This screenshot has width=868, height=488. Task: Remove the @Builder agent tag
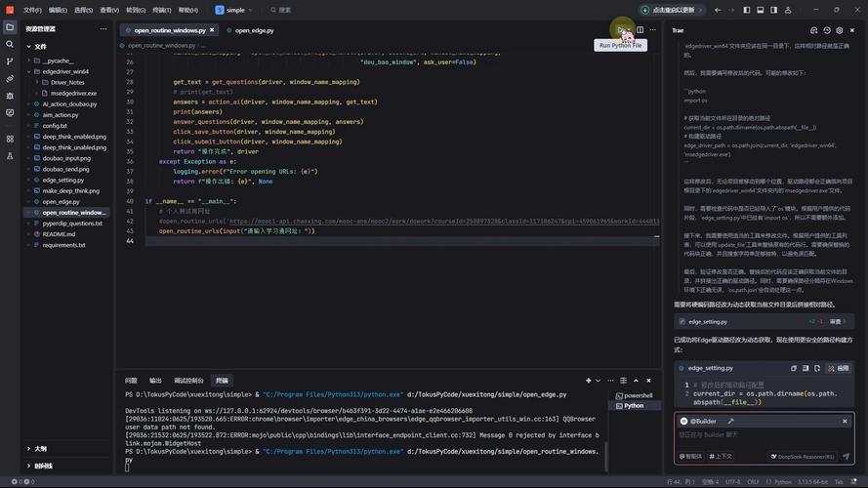[845, 421]
